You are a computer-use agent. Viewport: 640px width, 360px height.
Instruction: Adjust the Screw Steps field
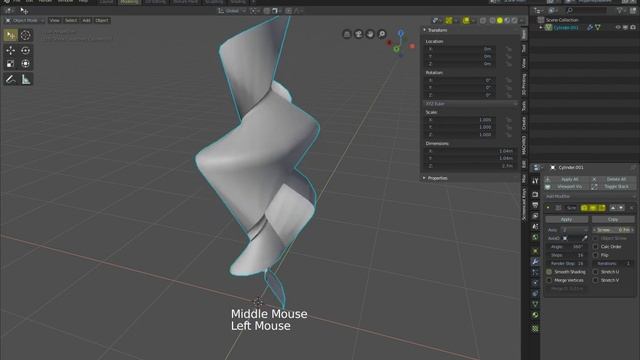click(567, 255)
